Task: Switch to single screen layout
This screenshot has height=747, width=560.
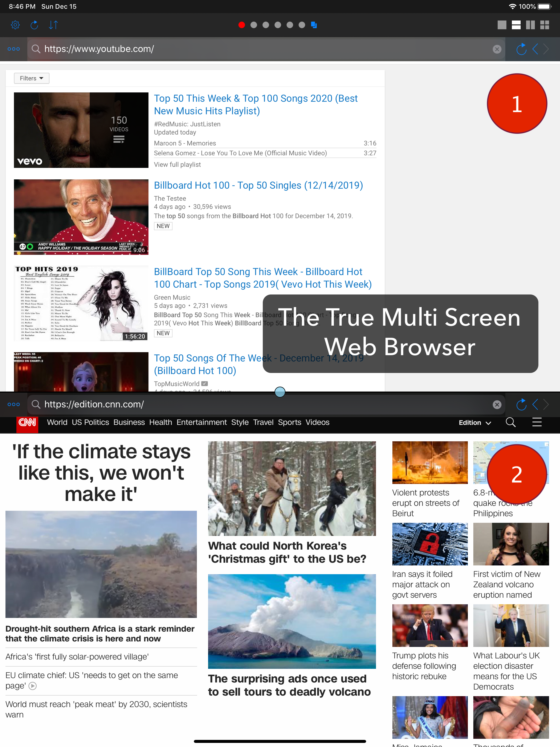Action: coord(502,25)
